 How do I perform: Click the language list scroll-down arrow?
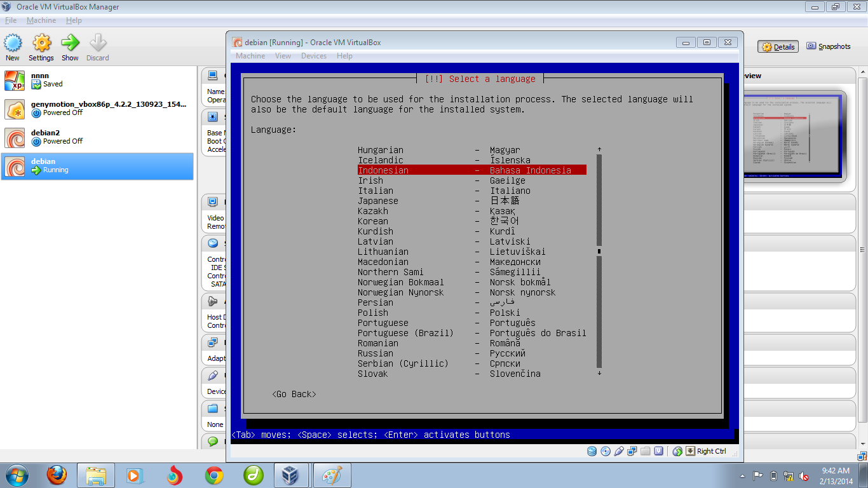pos(599,374)
